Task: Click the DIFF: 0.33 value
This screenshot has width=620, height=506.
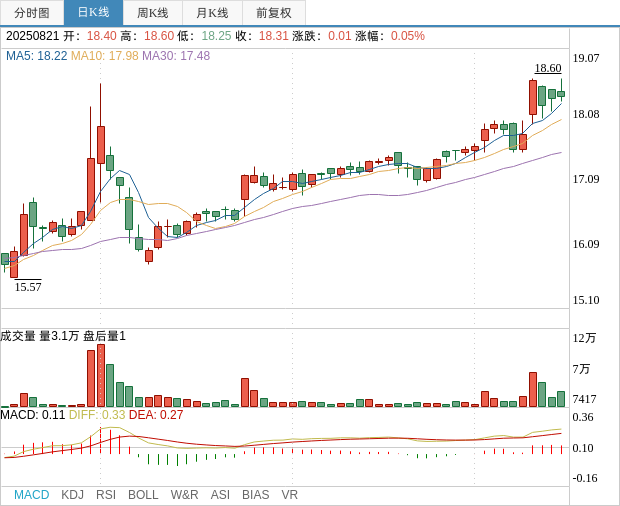Action: pyautogui.click(x=97, y=415)
